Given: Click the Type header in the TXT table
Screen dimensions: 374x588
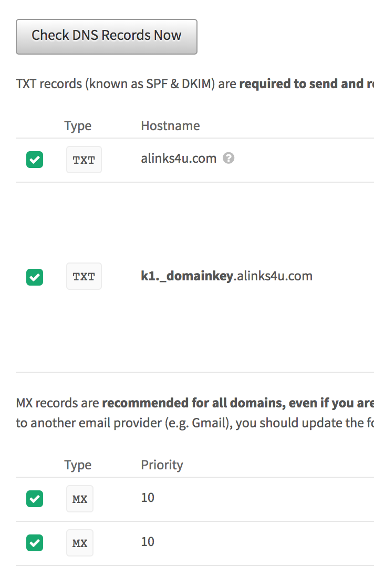Looking at the screenshot, I should 78,126.
